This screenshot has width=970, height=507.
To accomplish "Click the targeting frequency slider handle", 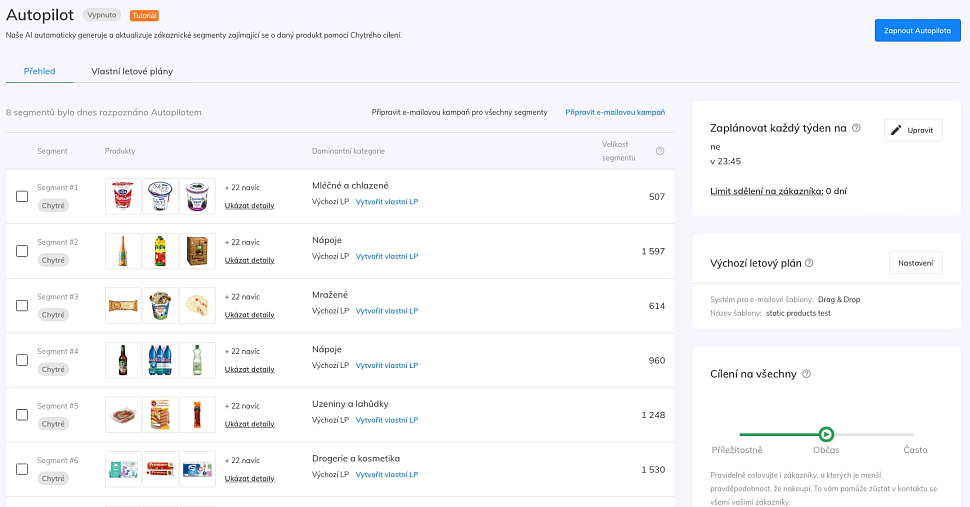I will [x=826, y=434].
